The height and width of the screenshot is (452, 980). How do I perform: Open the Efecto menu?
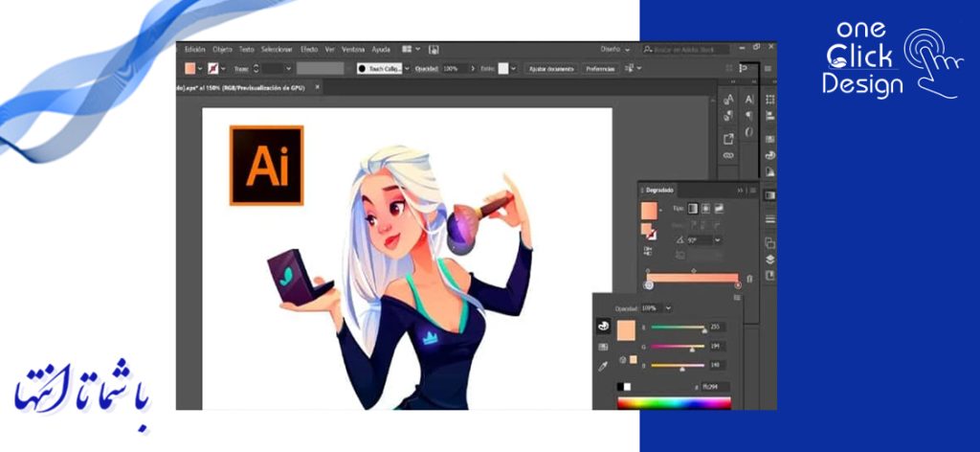(x=309, y=49)
